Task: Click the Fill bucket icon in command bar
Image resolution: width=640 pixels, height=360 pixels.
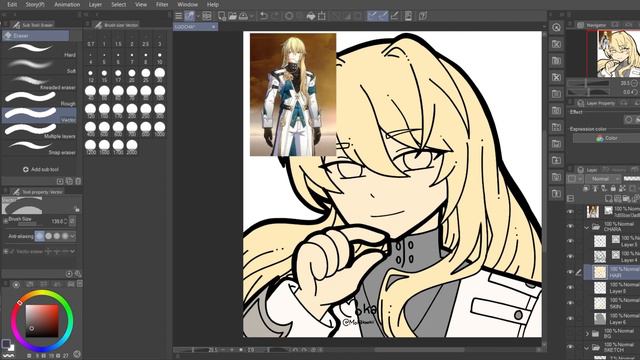Action: pos(311,16)
